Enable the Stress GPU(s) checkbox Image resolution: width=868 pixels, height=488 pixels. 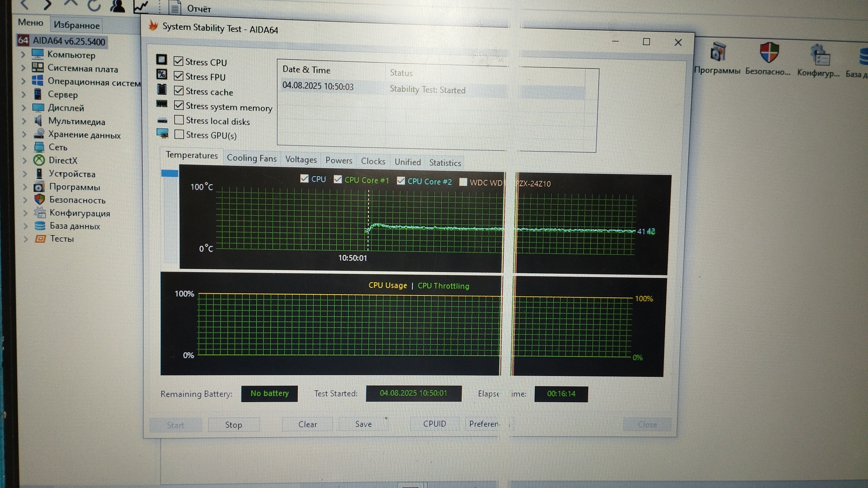point(179,135)
